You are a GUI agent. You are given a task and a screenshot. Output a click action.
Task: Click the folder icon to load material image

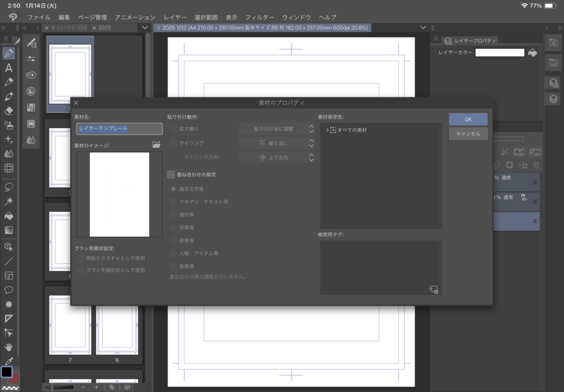pos(156,145)
